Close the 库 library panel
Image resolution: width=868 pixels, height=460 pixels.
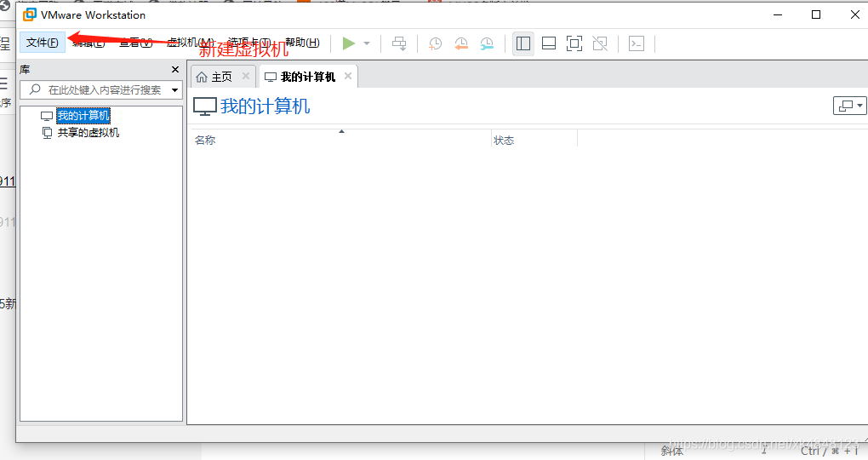175,69
